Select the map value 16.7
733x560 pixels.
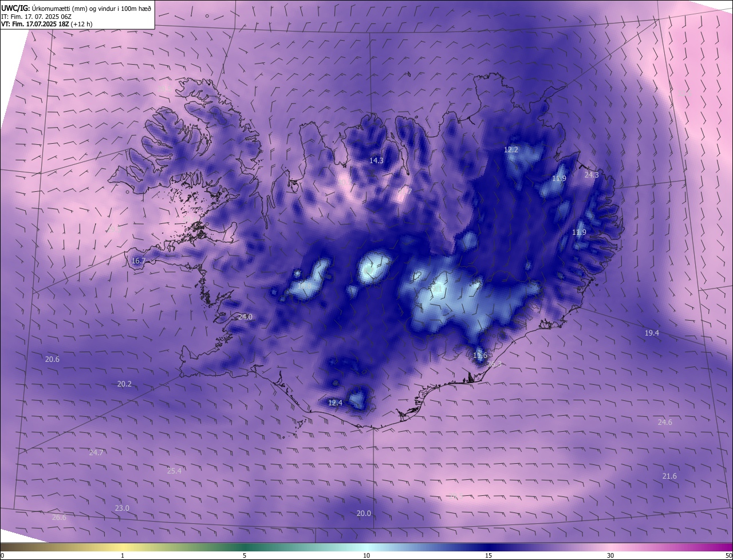139,261
